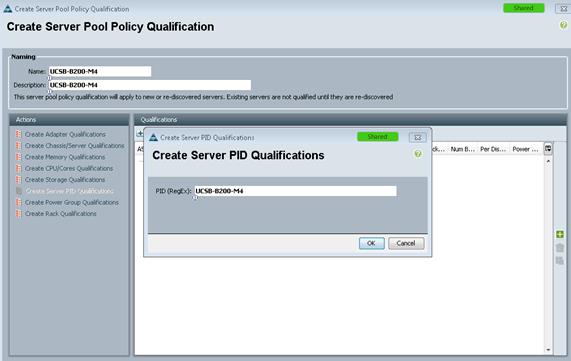
Task: Click the icon beside Create Rack Qualifications
Action: (19, 213)
